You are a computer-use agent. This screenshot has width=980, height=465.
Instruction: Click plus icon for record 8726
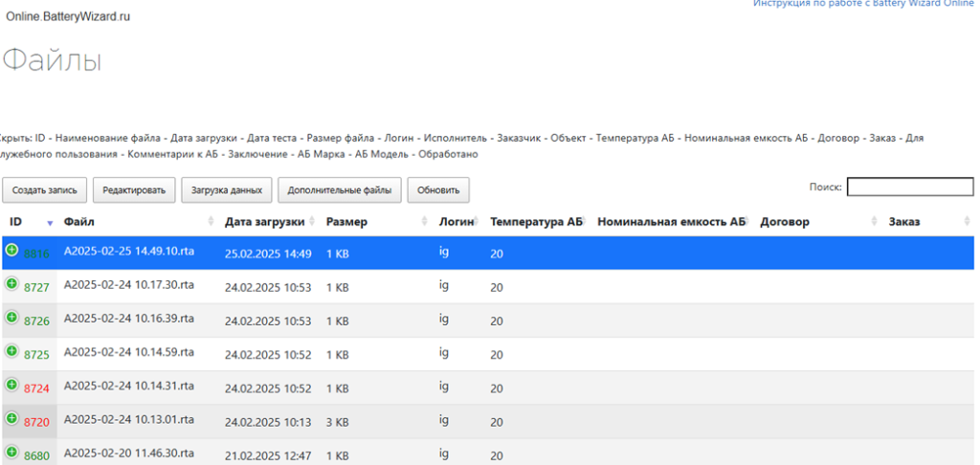[x=11, y=317]
